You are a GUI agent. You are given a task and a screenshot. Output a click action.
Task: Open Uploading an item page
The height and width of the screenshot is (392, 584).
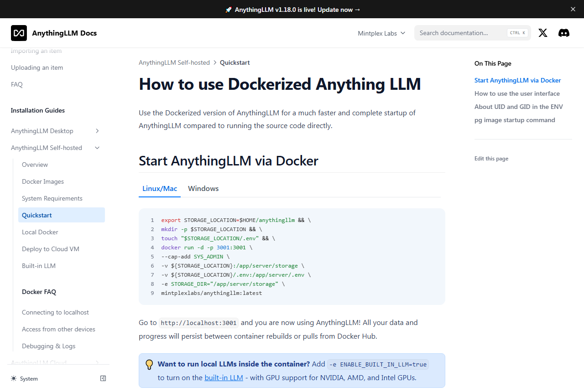(x=56, y=67)
